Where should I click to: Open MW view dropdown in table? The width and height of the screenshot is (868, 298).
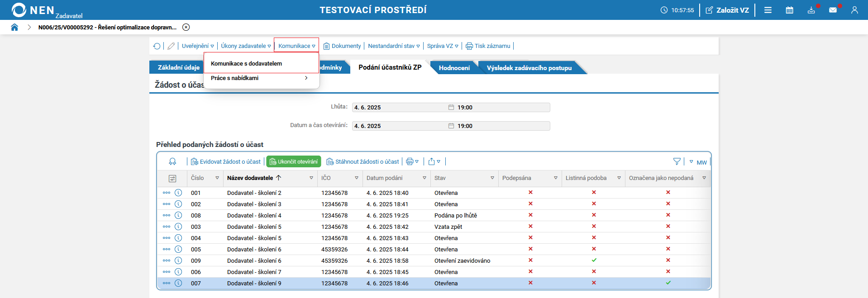coord(698,162)
